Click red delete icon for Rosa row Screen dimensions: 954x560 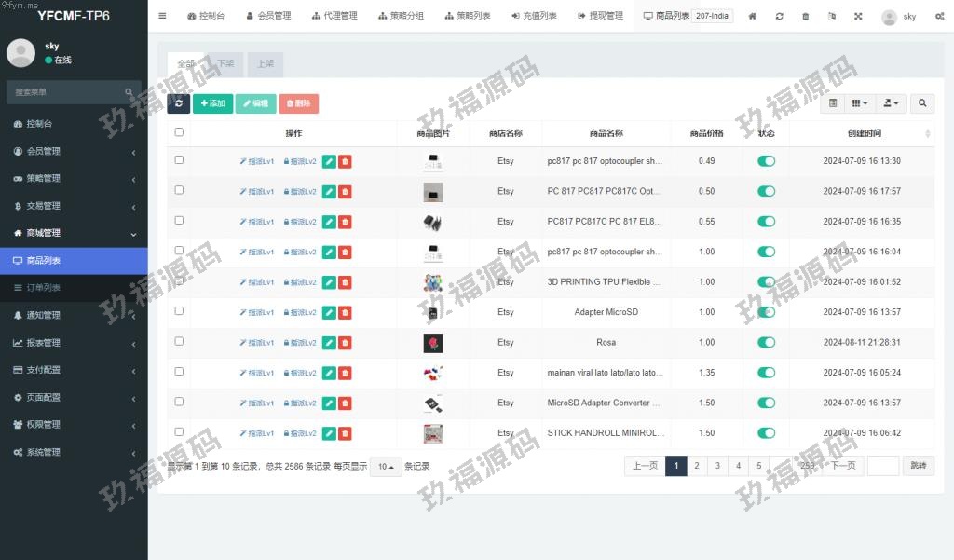coord(345,343)
